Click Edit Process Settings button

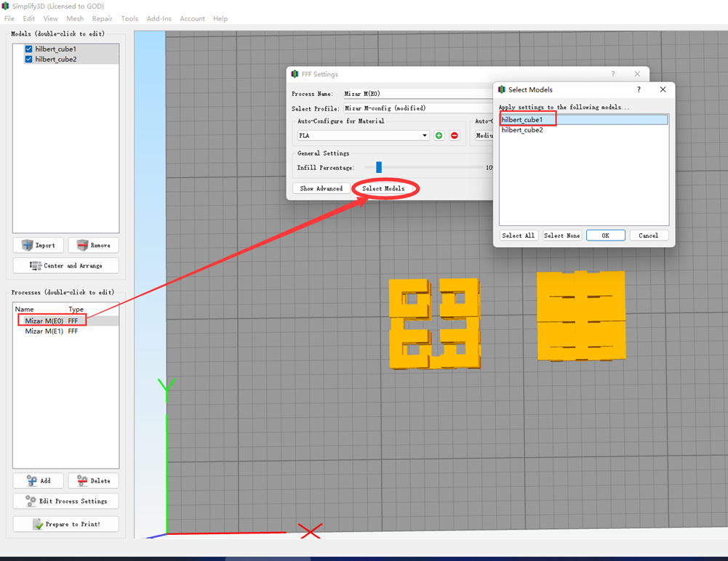click(x=66, y=501)
